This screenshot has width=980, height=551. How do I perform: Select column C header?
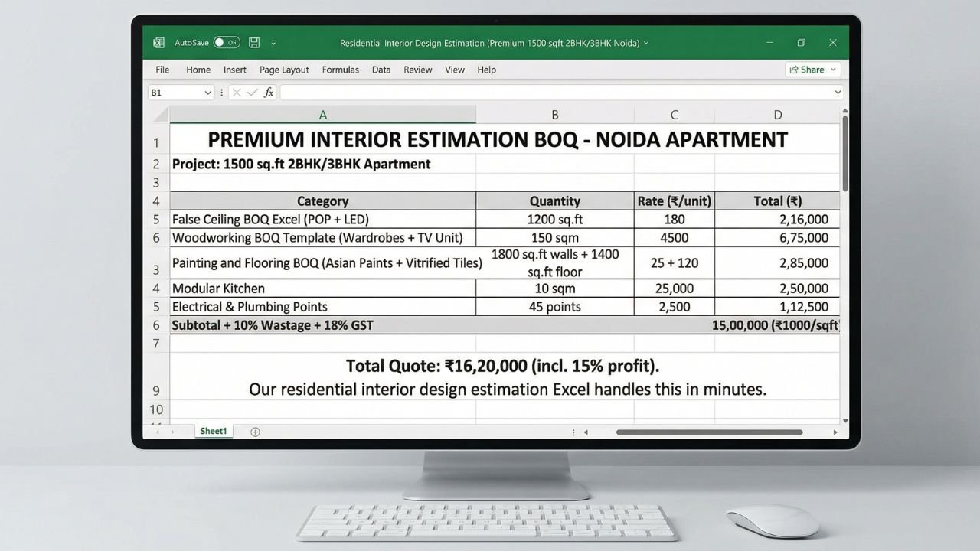(675, 115)
